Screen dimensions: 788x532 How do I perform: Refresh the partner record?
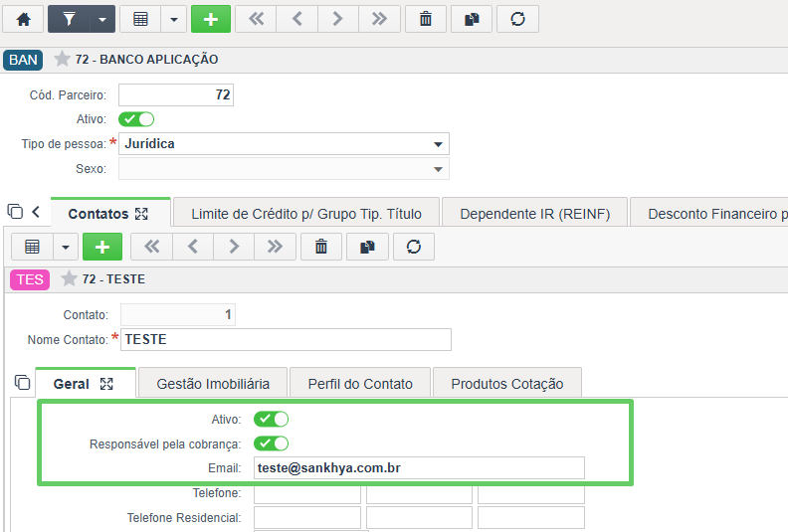coord(517,19)
